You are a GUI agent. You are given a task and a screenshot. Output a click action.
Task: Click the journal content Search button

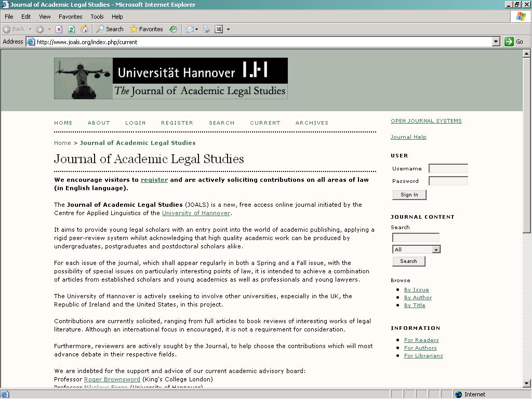tap(408, 261)
